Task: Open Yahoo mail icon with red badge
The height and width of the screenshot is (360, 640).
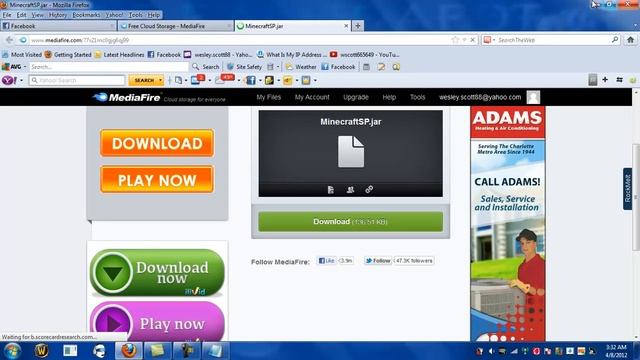Action: pos(197,80)
